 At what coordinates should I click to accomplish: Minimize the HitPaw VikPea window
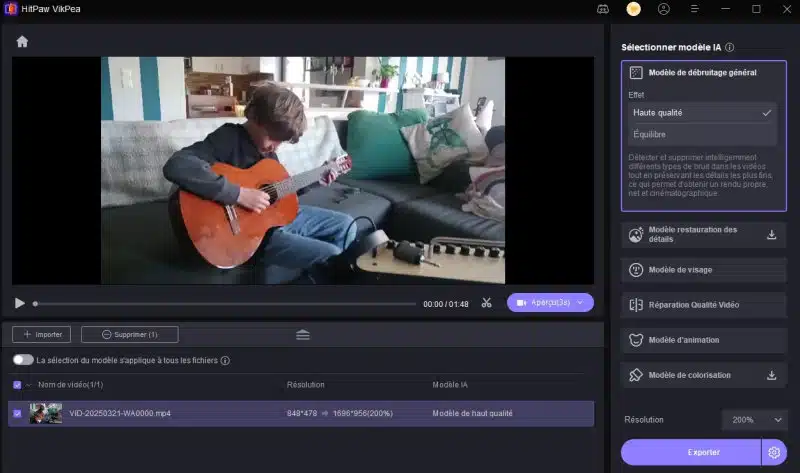click(x=726, y=9)
